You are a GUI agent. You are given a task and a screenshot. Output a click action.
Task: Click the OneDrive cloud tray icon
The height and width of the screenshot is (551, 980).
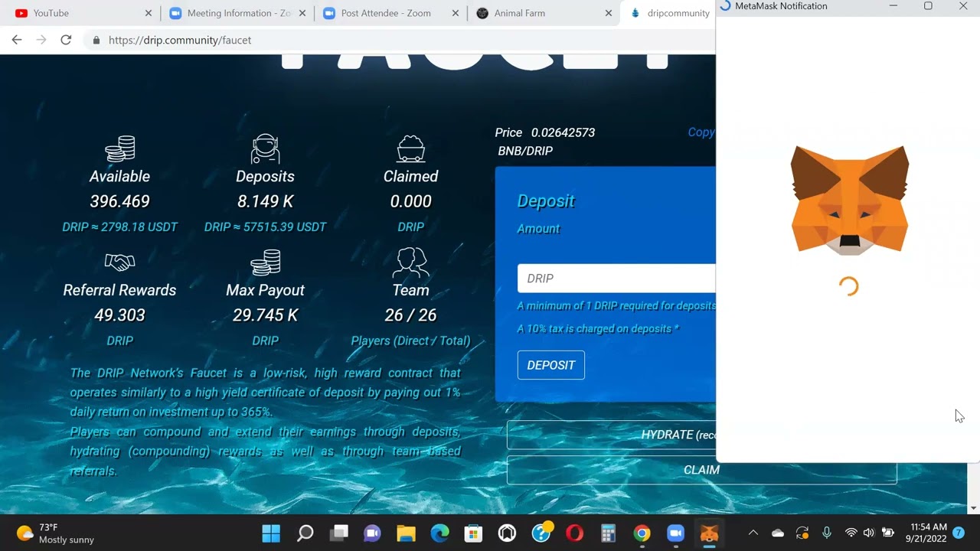(778, 533)
